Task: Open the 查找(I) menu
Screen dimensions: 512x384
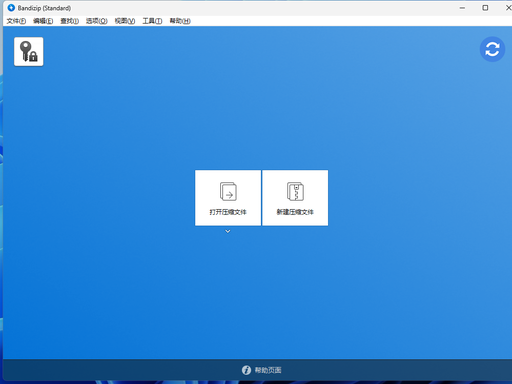Action: click(69, 21)
